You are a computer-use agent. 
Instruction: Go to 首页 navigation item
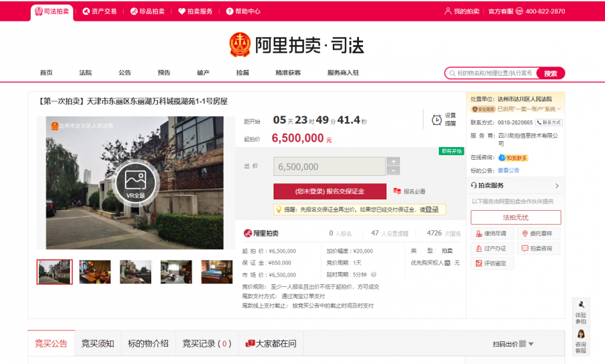[46, 73]
